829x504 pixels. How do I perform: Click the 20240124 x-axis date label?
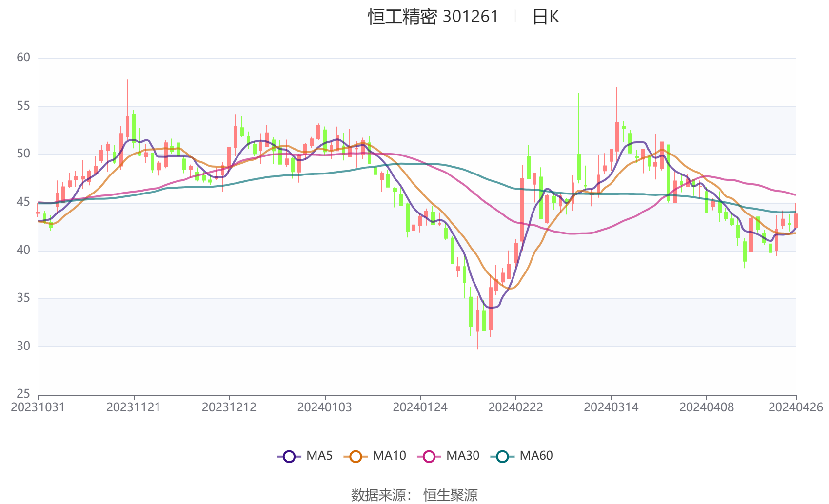(x=420, y=407)
